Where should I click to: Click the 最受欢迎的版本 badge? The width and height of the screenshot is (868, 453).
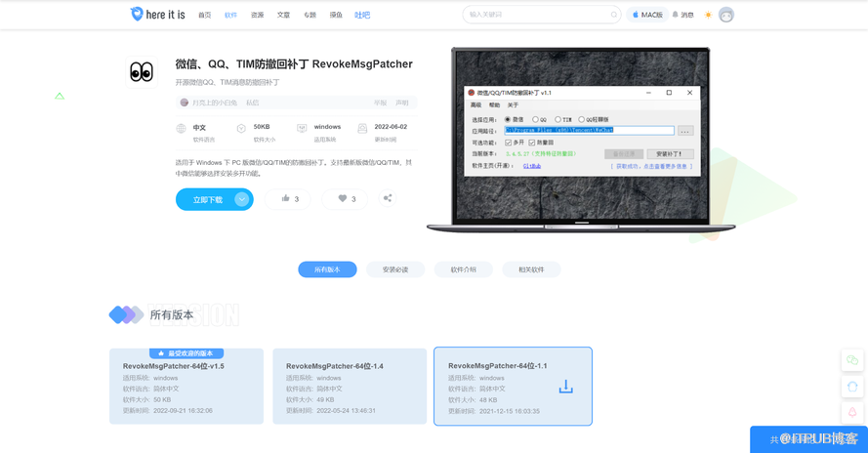(x=186, y=353)
